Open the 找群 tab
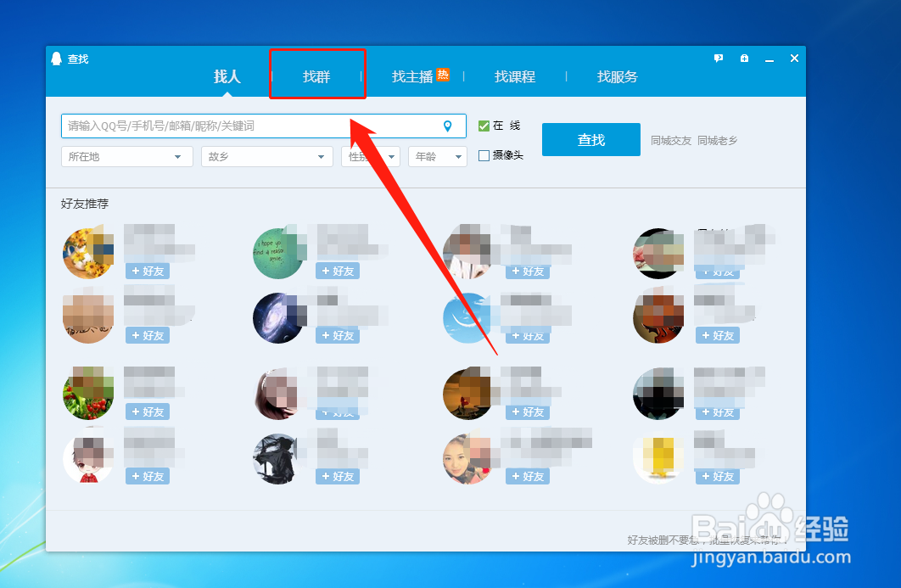Image resolution: width=901 pixels, height=588 pixels. tap(316, 76)
